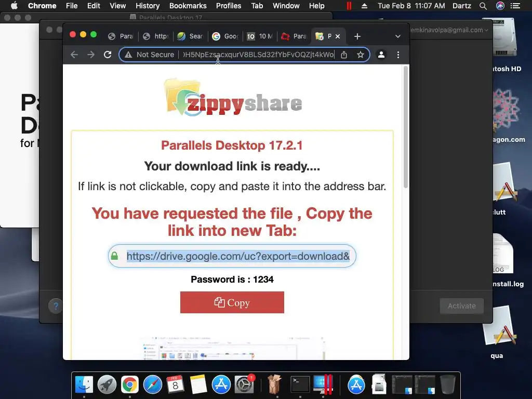Screen dimensions: 532x399
Task: Click the URL in the address bar
Action: pyautogui.click(x=259, y=55)
